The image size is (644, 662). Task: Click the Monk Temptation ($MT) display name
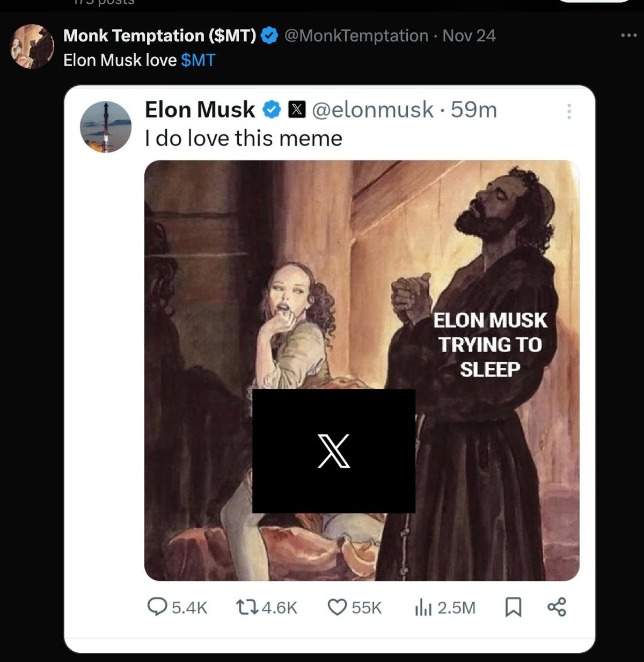(159, 36)
